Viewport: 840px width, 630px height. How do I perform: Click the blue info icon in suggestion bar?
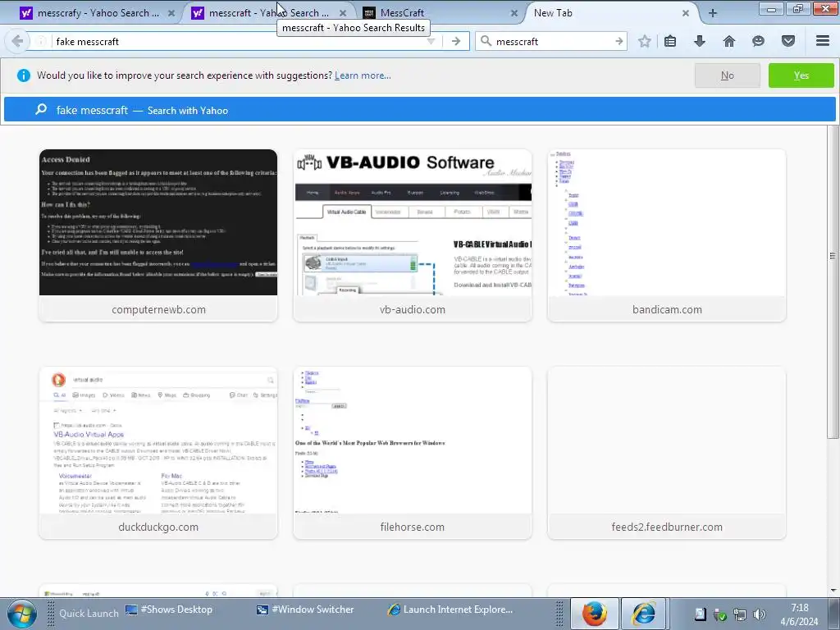coord(24,75)
